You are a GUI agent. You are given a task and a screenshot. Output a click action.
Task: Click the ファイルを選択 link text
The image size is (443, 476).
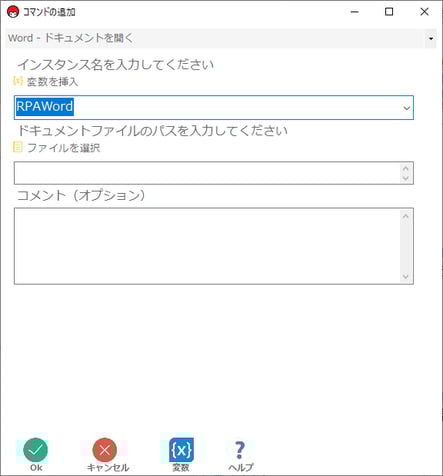coord(63,148)
